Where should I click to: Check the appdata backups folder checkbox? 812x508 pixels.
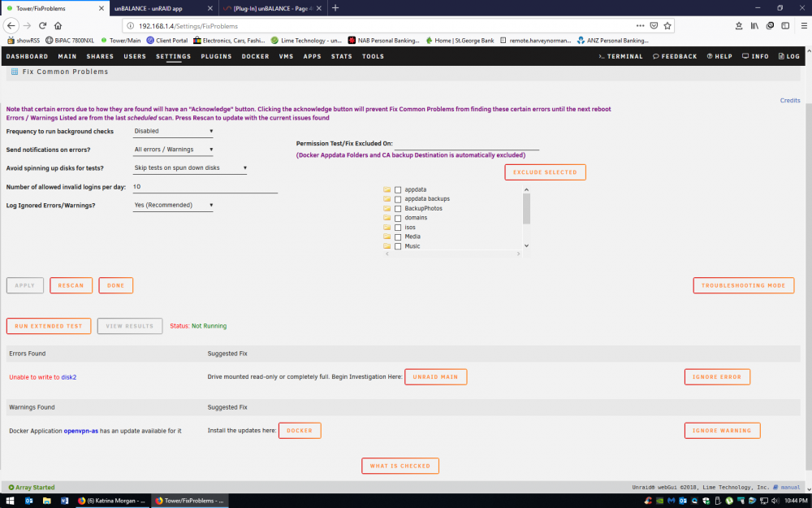[x=398, y=199]
